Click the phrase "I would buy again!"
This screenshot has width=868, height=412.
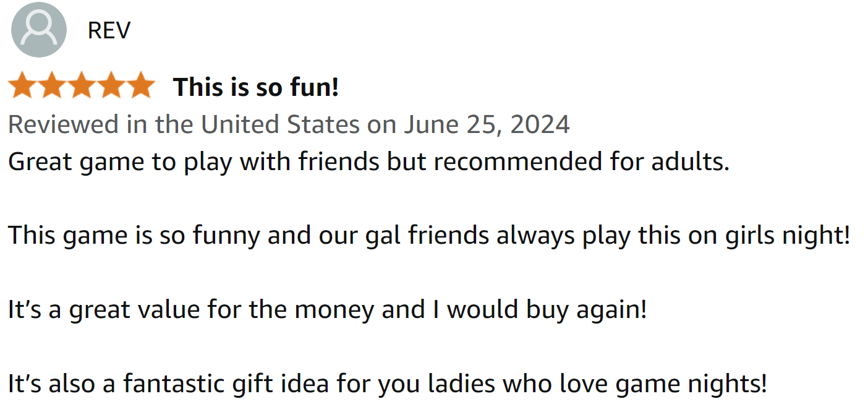pos(546,309)
